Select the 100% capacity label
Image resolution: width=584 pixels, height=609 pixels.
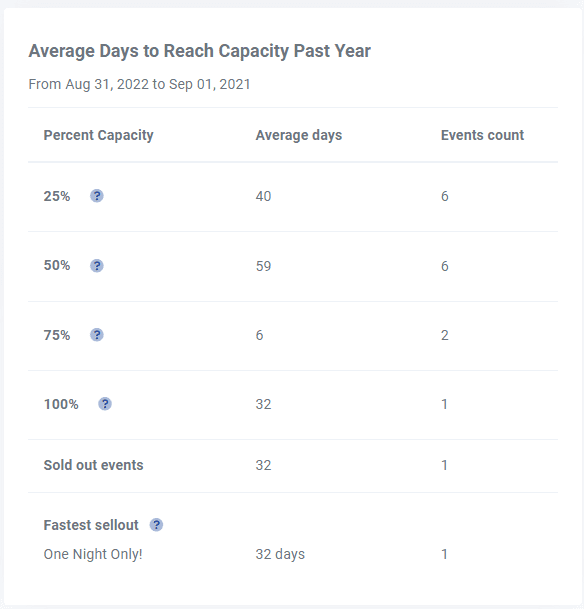[x=61, y=404]
